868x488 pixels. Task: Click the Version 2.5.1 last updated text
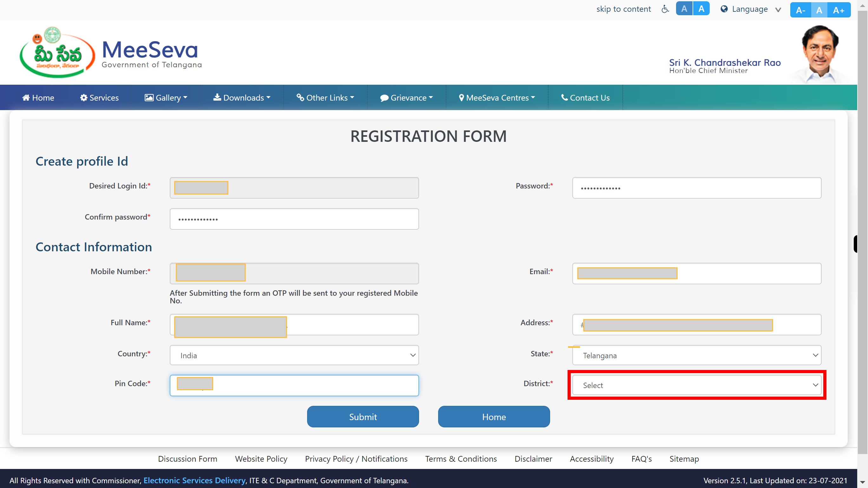tap(775, 481)
